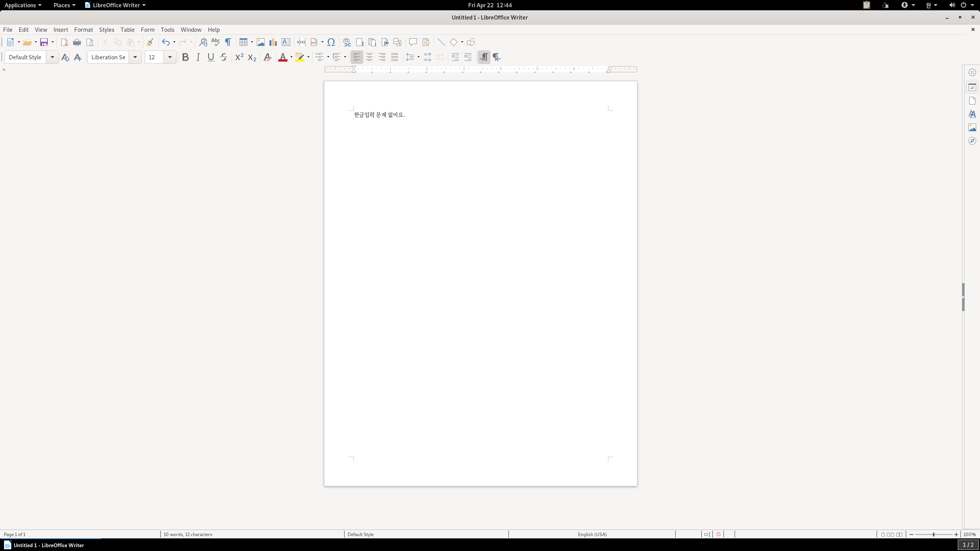Image resolution: width=980 pixels, height=551 pixels.
Task: Expand the font color dropdown arrow
Action: point(291,57)
